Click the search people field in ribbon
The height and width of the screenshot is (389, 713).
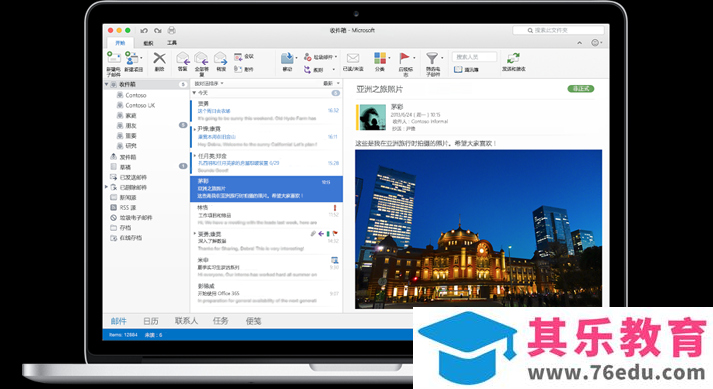pyautogui.click(x=474, y=57)
